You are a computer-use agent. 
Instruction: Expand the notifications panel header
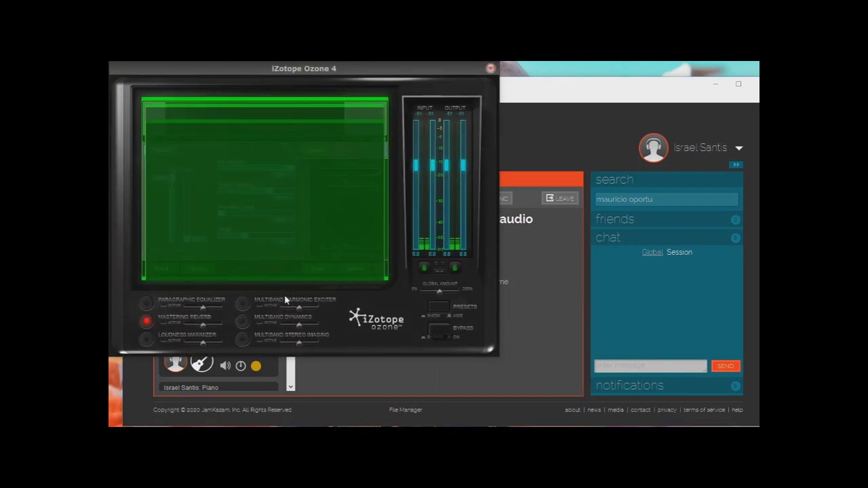tap(667, 386)
